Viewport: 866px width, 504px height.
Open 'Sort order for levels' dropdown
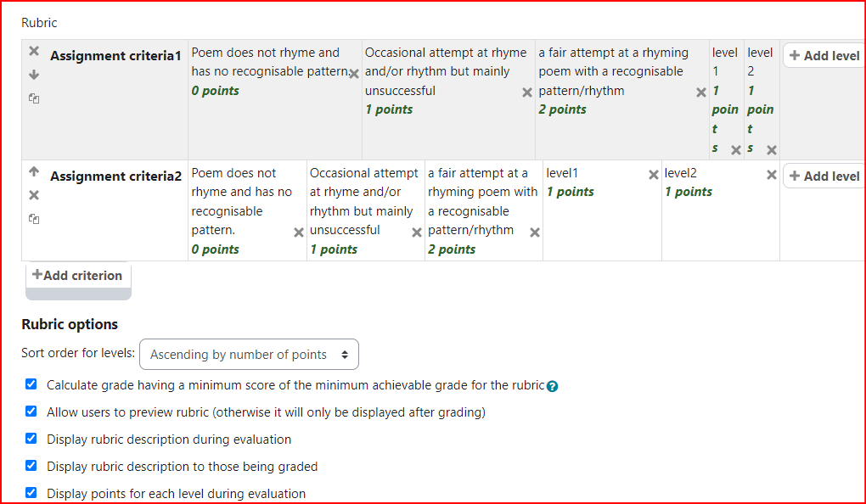[x=249, y=355]
